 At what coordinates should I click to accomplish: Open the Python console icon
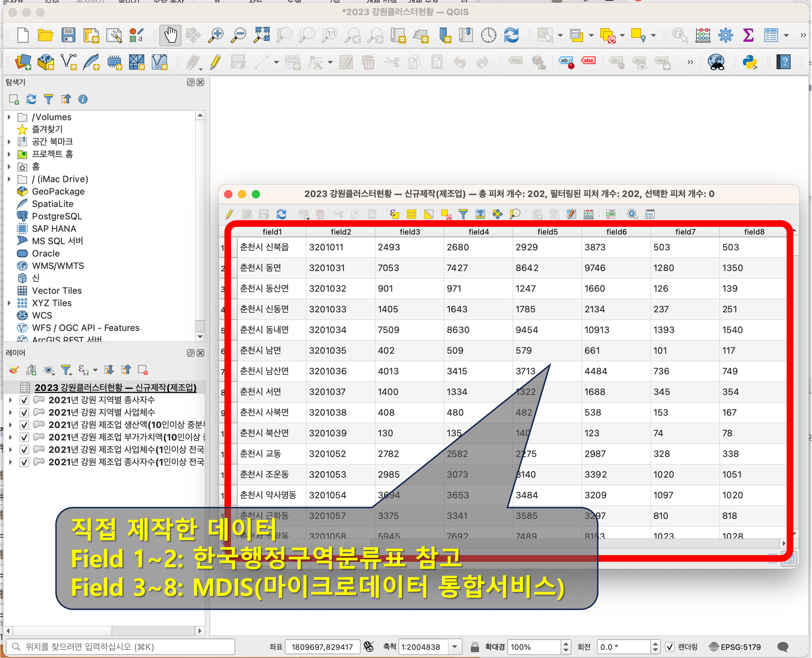750,62
